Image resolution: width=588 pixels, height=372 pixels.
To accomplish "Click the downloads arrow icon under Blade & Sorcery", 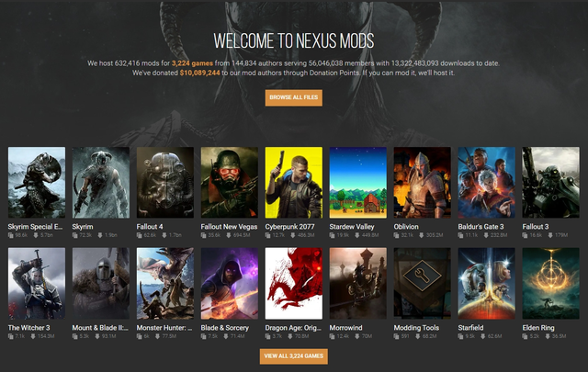I will [x=226, y=336].
